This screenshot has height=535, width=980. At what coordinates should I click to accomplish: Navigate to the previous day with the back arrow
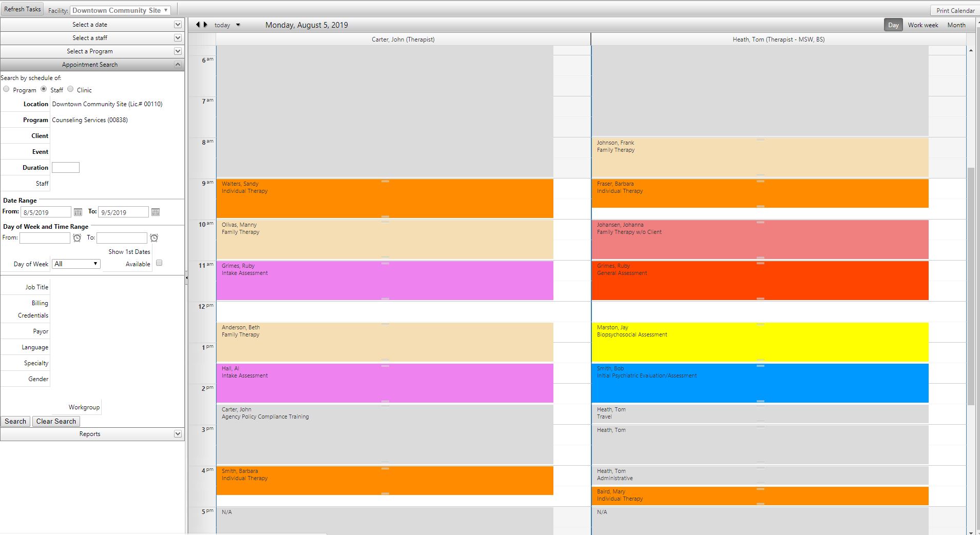[199, 24]
